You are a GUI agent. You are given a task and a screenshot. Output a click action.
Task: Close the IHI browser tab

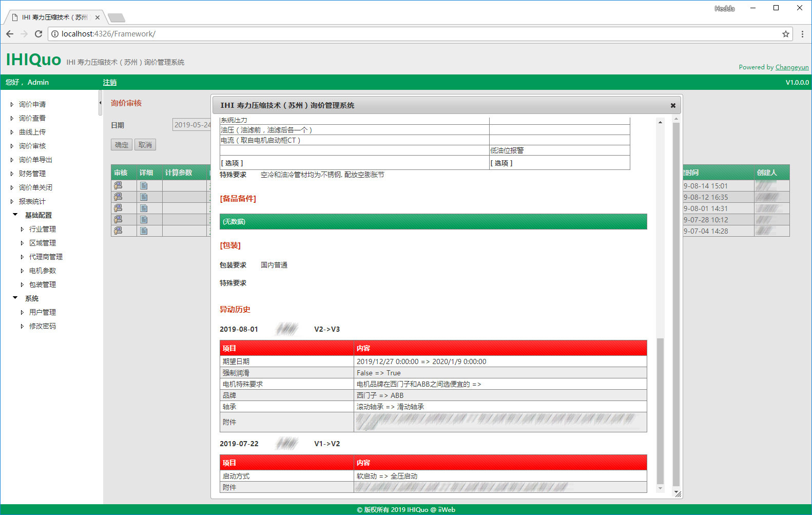98,17
